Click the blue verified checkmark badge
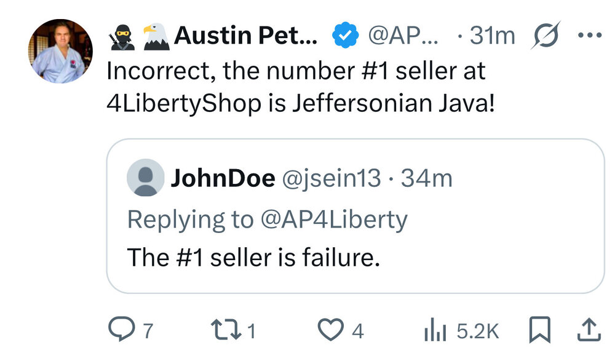This screenshot has height=364, width=615. point(346,37)
